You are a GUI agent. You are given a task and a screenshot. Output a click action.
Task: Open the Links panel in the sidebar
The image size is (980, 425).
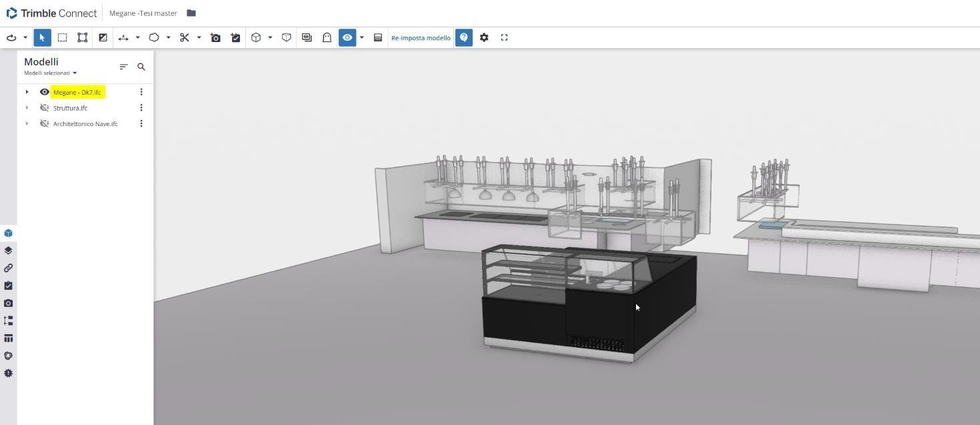pos(8,268)
